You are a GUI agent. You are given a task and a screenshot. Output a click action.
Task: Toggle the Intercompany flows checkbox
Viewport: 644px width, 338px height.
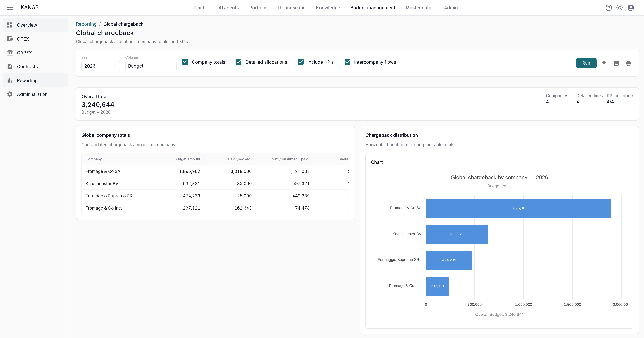347,62
